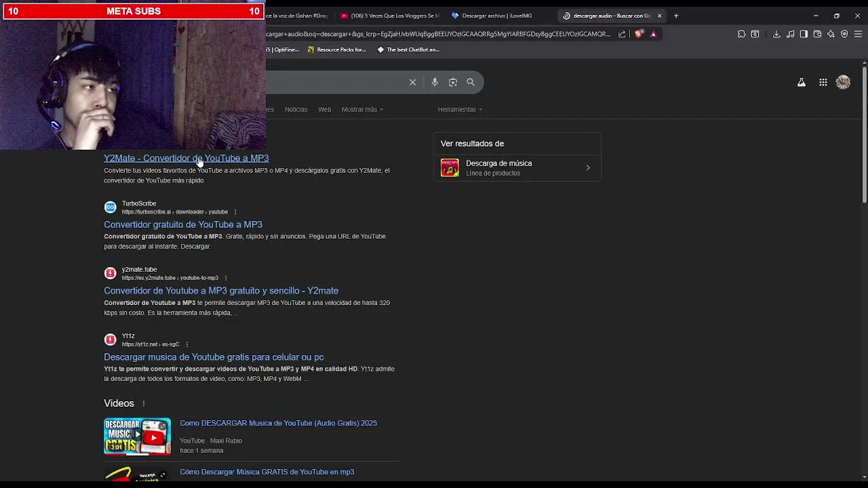This screenshot has width=868, height=488.
Task: Select the Web search filter
Action: (x=325, y=109)
